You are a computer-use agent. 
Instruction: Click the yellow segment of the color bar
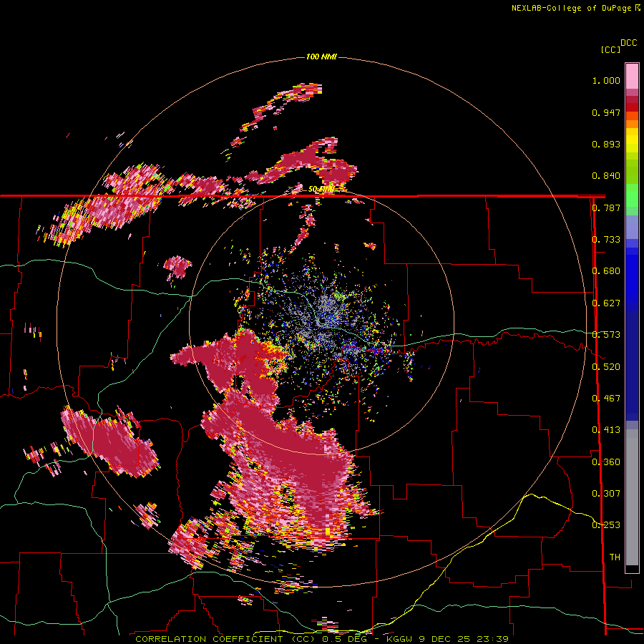(x=632, y=140)
